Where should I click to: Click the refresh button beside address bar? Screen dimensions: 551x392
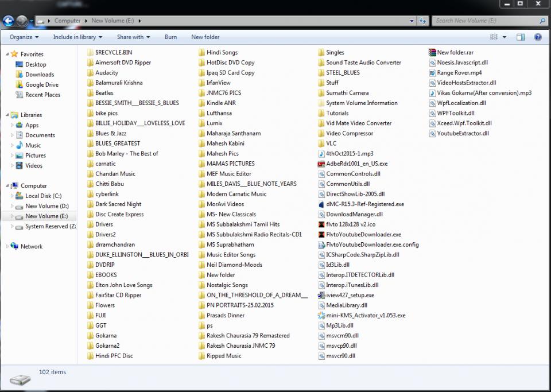pyautogui.click(x=422, y=21)
